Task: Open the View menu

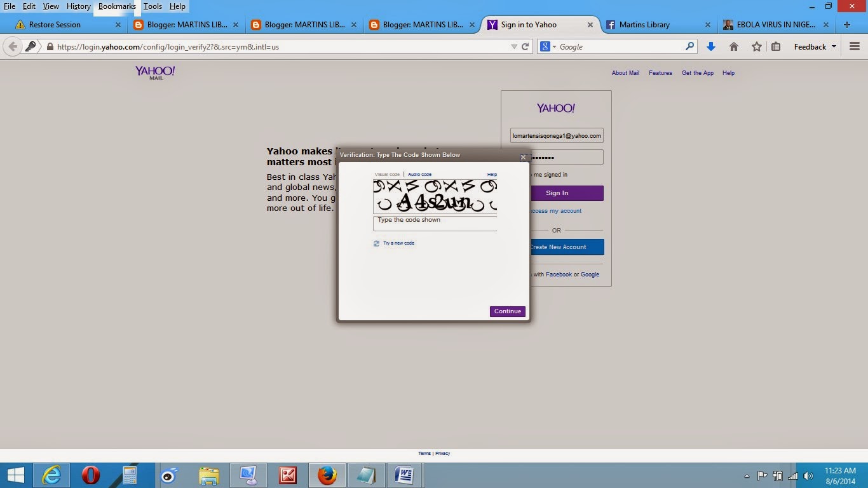Action: pyautogui.click(x=51, y=6)
